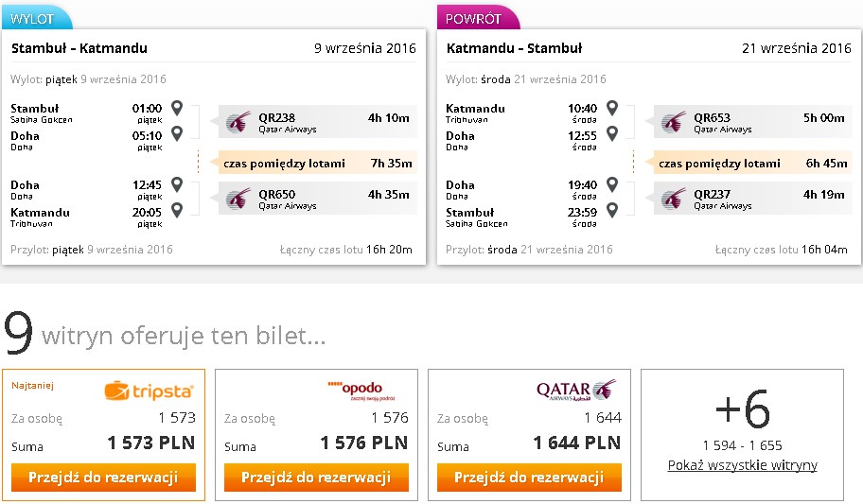Click the map pin beside Doha 19:40 departure
Viewport: 863px width, 504px height.
pyautogui.click(x=612, y=184)
